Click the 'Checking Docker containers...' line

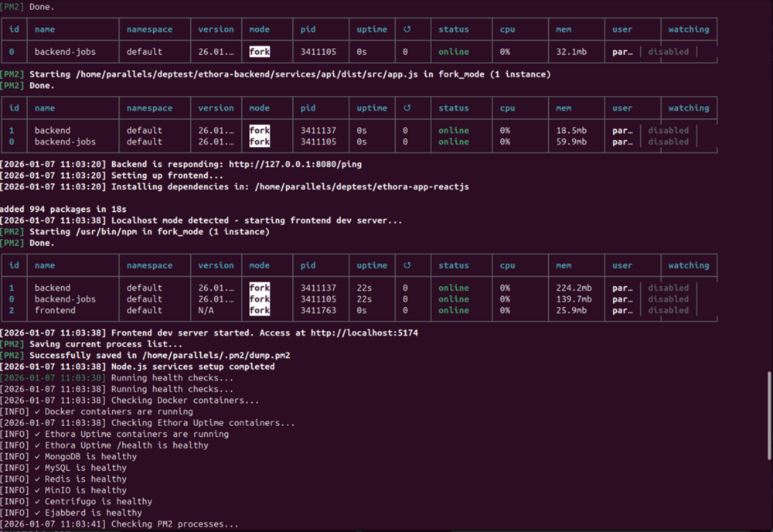click(x=130, y=401)
